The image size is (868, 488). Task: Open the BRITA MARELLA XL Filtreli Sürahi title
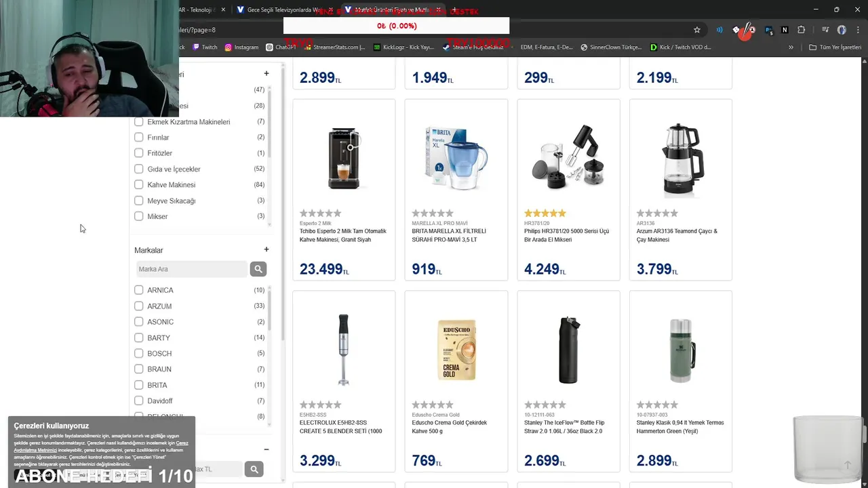449,235
